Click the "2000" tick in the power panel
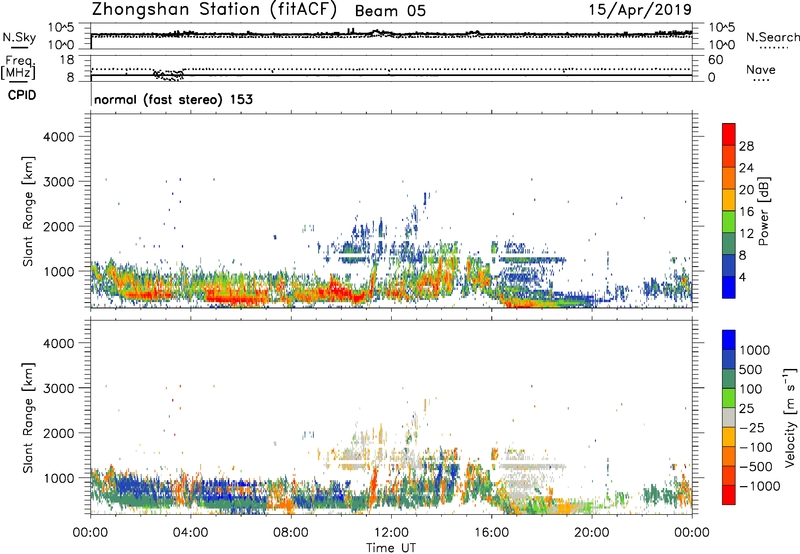800x554 pixels. (x=59, y=226)
